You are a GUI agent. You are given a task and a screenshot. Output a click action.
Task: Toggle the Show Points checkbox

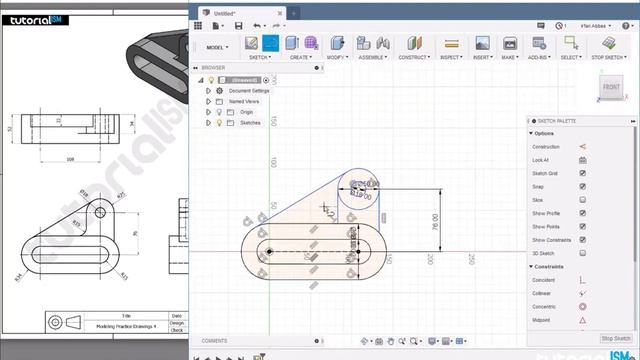582,227
